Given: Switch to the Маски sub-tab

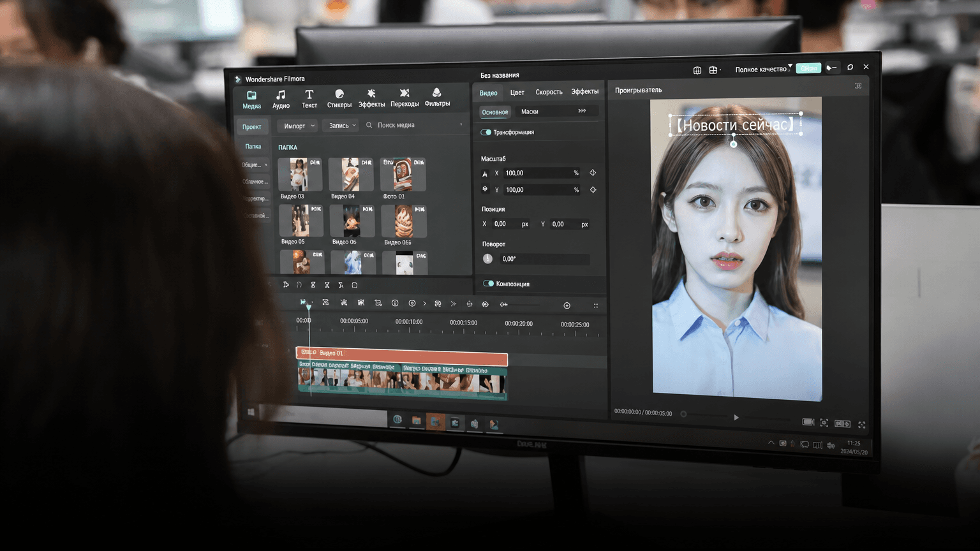Looking at the screenshot, I should pyautogui.click(x=530, y=112).
